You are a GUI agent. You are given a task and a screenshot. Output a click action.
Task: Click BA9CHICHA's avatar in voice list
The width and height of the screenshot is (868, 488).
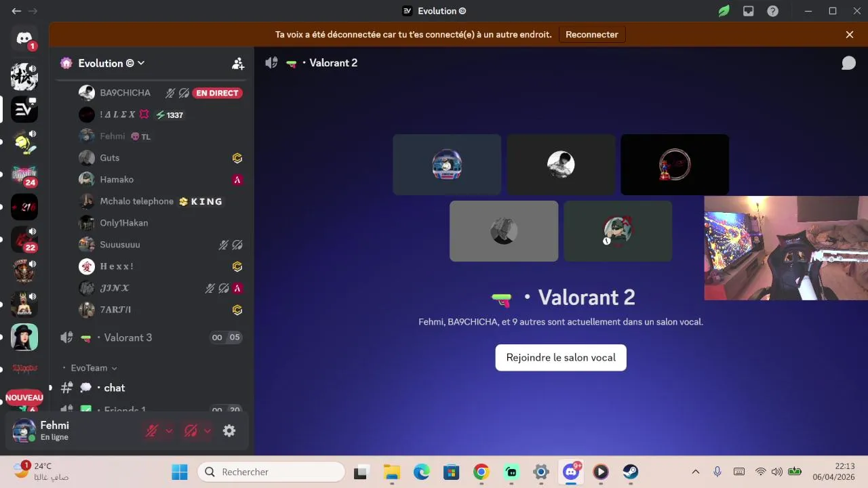pos(86,93)
